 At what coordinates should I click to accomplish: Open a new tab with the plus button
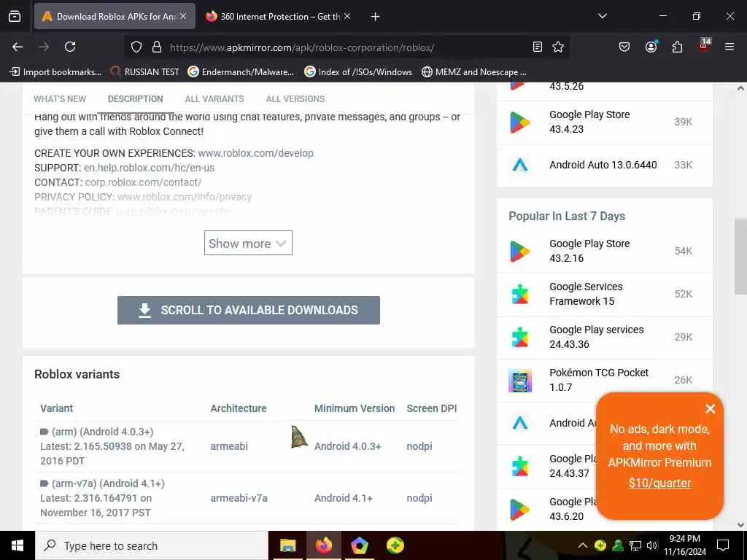[x=375, y=17]
